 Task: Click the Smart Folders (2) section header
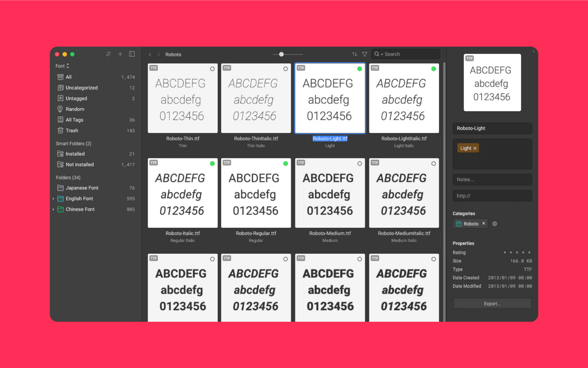coord(73,143)
